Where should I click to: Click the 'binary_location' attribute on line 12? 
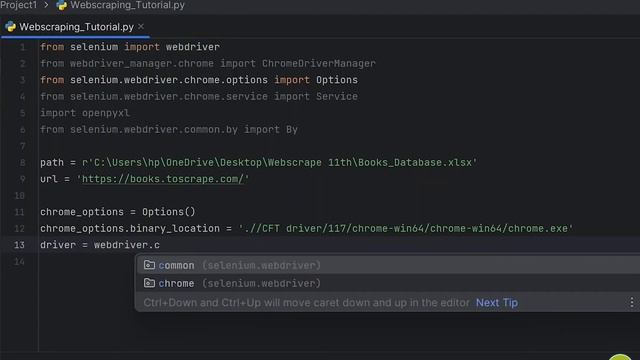tap(175, 229)
